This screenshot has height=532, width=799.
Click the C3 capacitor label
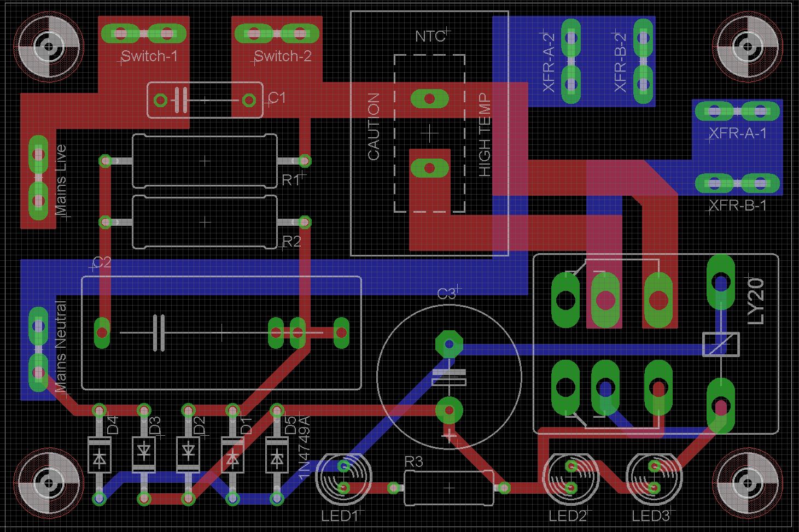(x=446, y=294)
